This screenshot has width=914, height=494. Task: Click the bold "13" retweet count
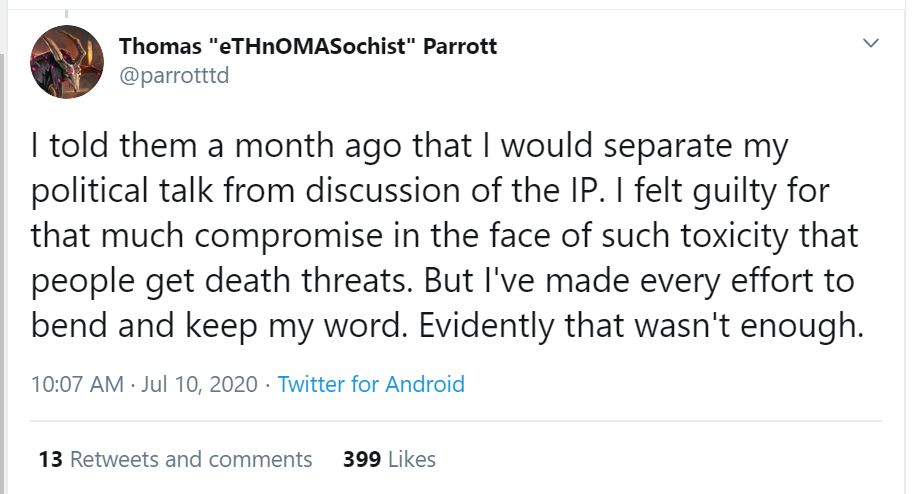(50, 459)
